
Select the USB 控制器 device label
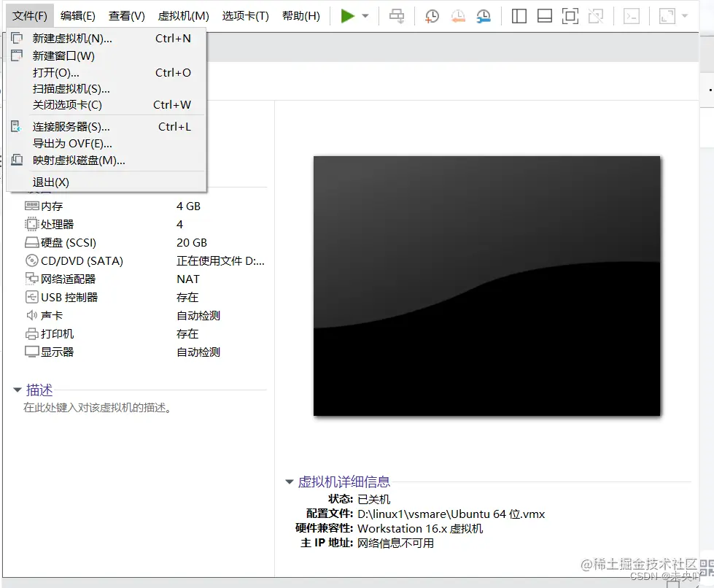[69, 298]
